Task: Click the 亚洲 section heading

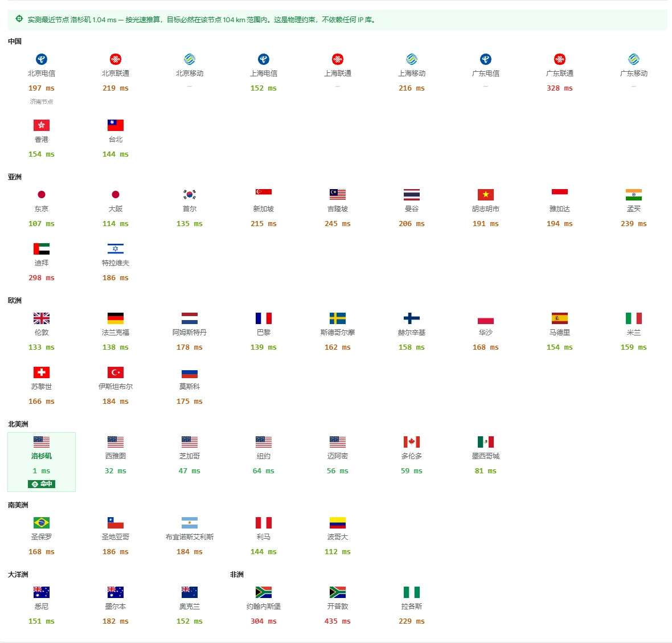Action: [x=15, y=177]
